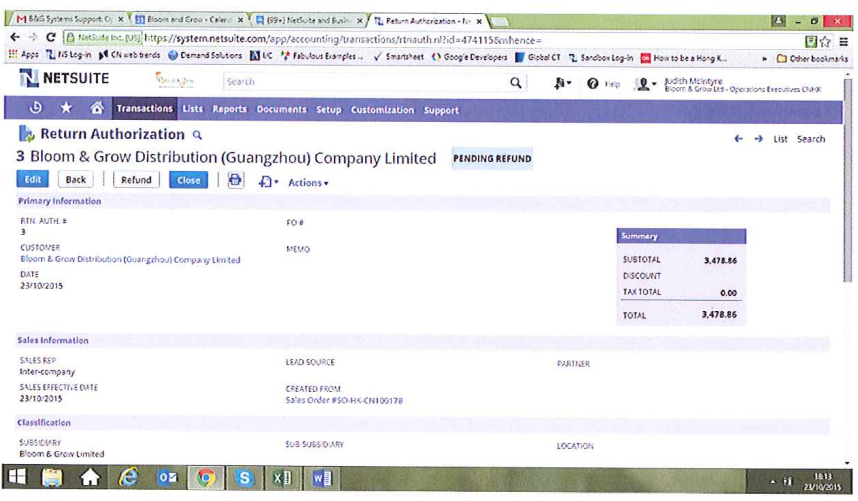
Task: Expand the Actions dropdown
Action: click(x=308, y=183)
